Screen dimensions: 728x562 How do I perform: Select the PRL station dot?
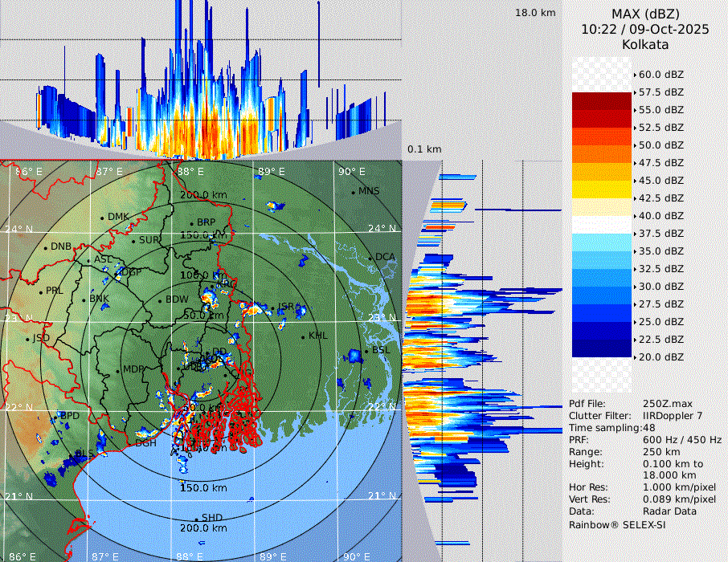click(x=40, y=291)
